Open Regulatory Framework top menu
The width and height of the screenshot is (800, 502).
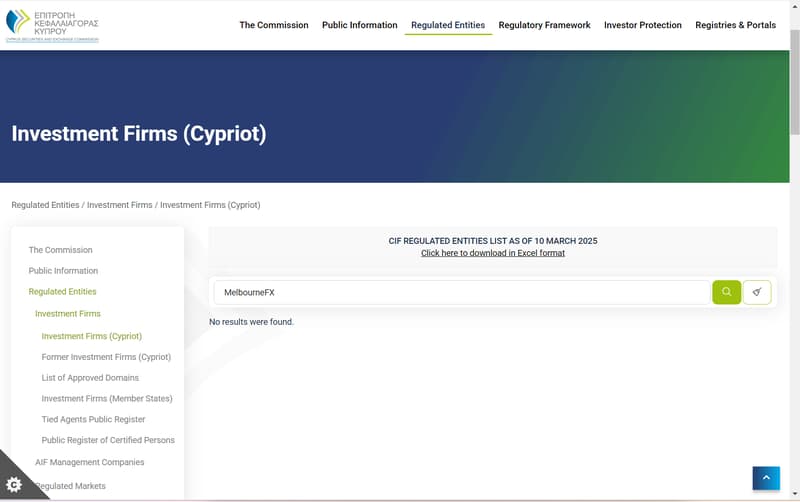click(x=544, y=25)
